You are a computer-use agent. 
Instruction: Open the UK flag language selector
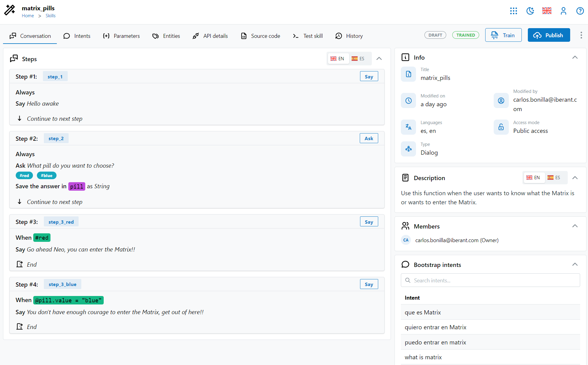[x=547, y=11]
